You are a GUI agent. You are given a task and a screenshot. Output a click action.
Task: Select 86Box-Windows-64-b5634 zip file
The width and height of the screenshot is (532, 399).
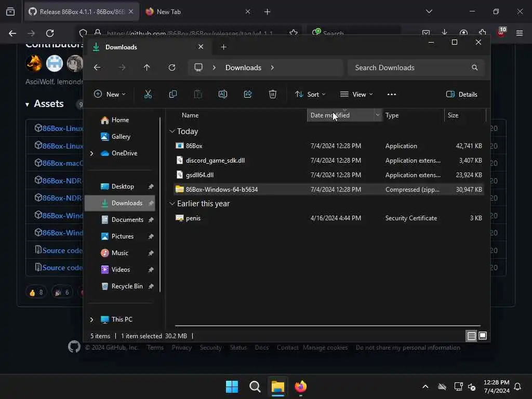click(328, 189)
